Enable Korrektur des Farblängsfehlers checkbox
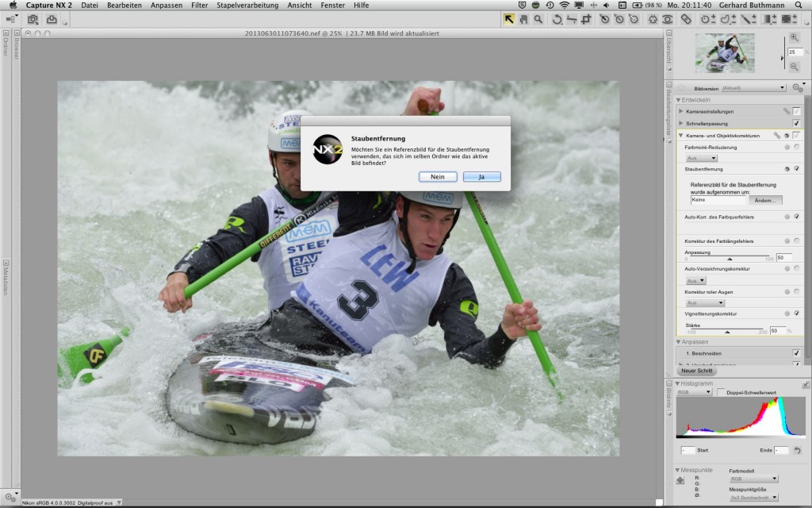The height and width of the screenshot is (508, 812). click(796, 241)
